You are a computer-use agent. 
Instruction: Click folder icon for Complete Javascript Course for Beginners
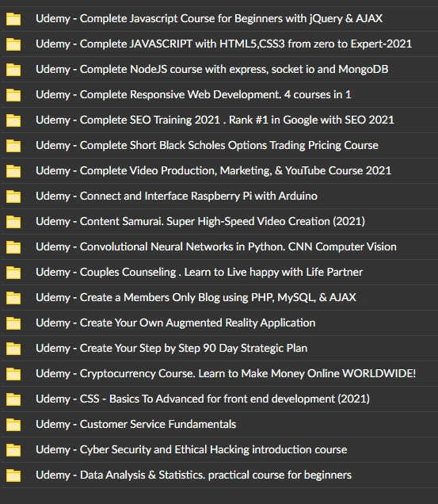pos(13,19)
